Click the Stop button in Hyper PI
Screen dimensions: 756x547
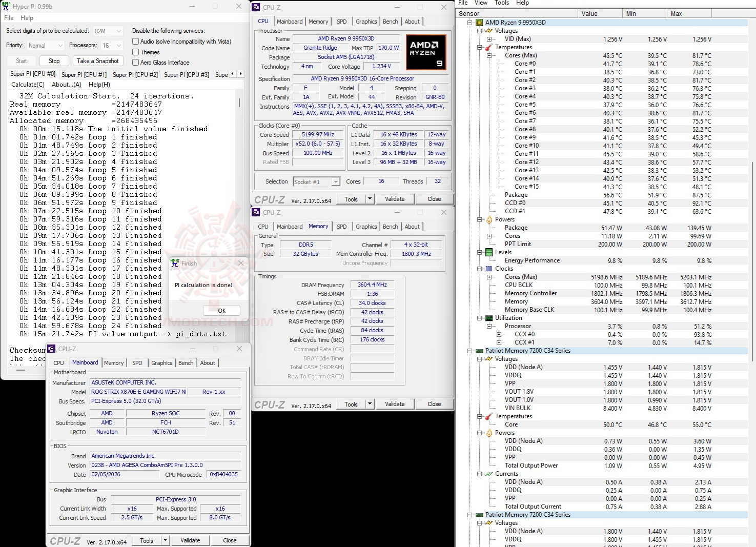[x=54, y=61]
